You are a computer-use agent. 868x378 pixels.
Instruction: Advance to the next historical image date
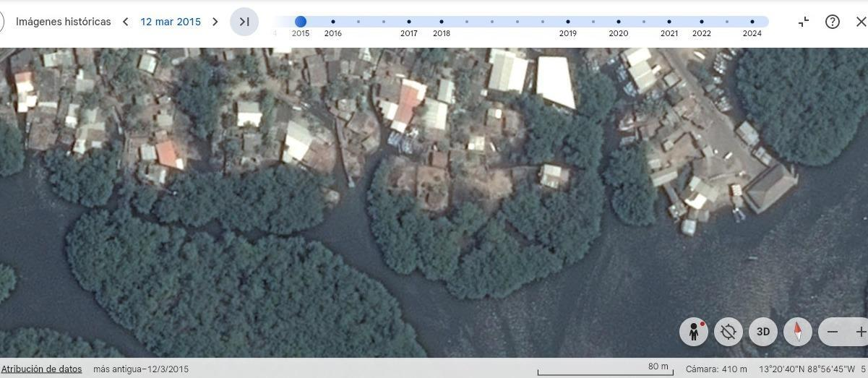(215, 22)
